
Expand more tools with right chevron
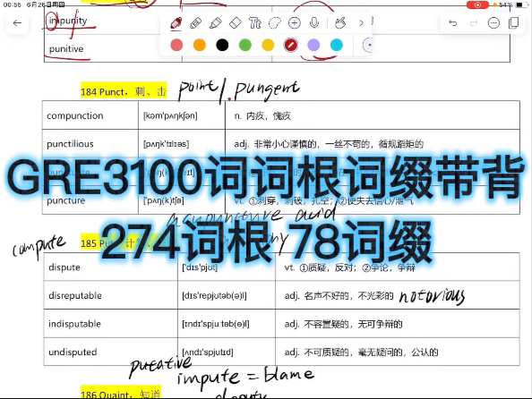[361, 23]
